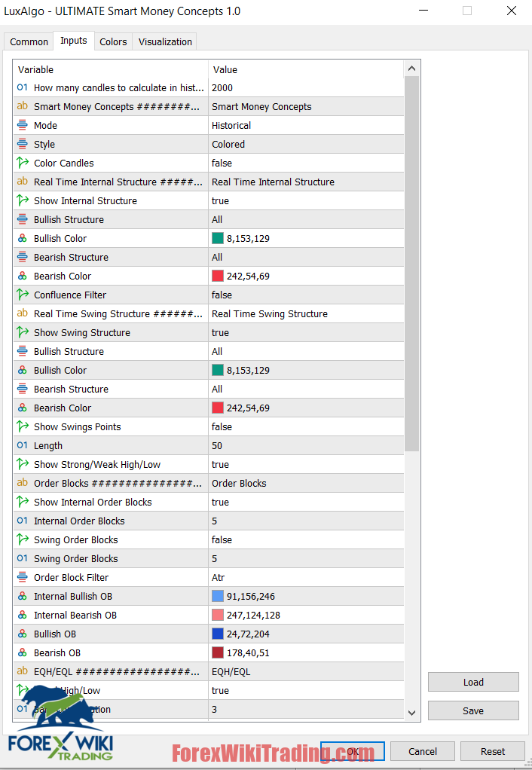
Task: Edit the Length value 50
Action: tap(306, 446)
